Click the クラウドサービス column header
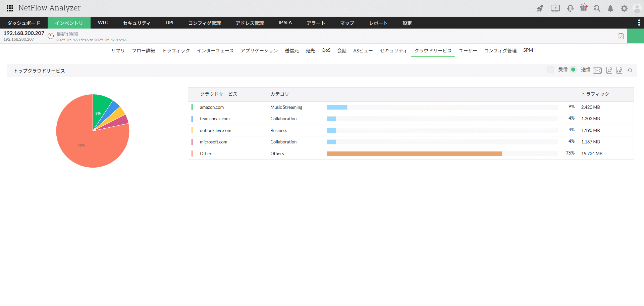The width and height of the screenshot is (644, 306). click(219, 94)
